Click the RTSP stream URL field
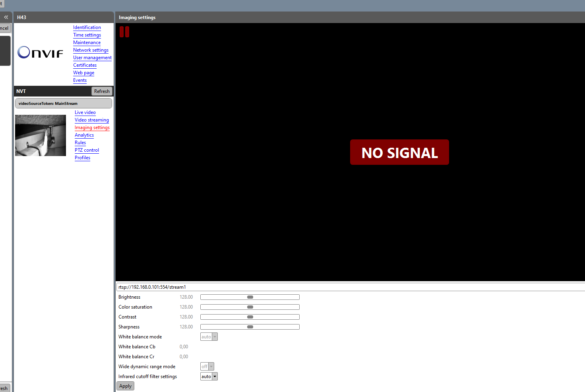Viewport: 585px width, 392px height. click(x=351, y=287)
